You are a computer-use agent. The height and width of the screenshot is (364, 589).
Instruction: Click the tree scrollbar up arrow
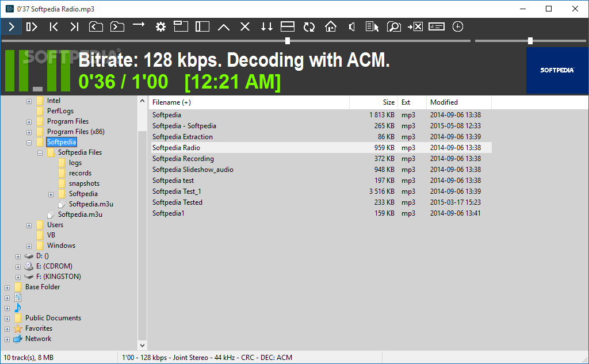coord(143,101)
